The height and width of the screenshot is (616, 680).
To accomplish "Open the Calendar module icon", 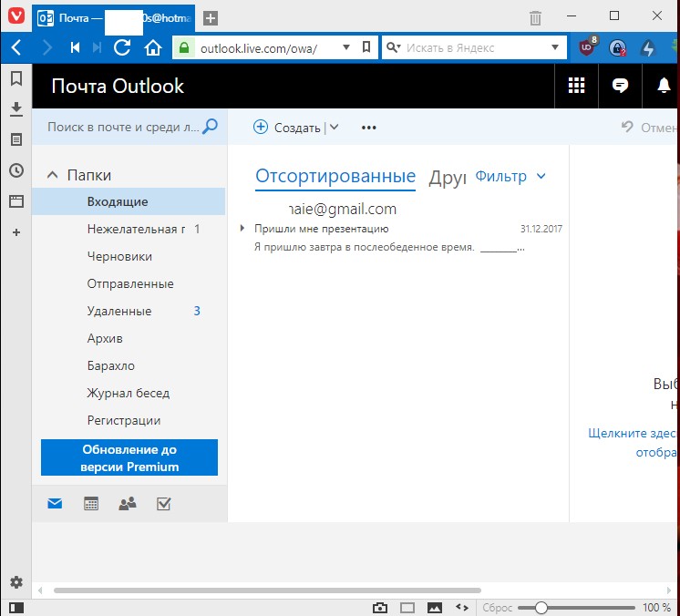I will click(90, 503).
